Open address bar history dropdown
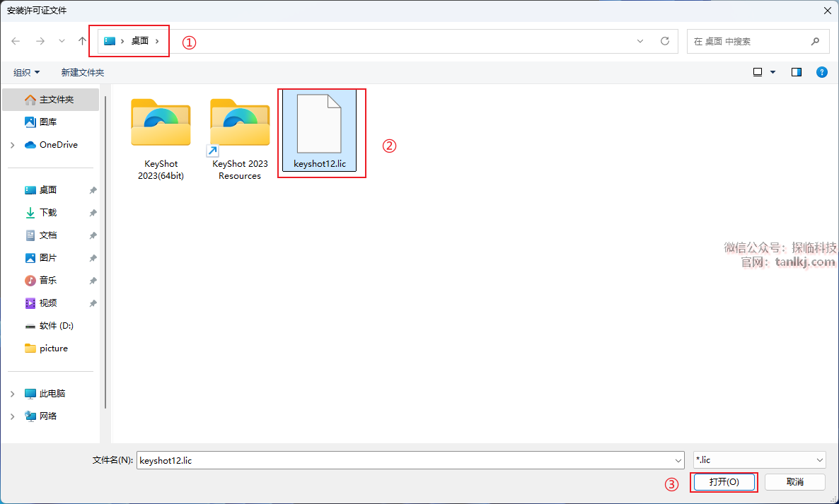Image resolution: width=839 pixels, height=504 pixels. click(x=640, y=41)
